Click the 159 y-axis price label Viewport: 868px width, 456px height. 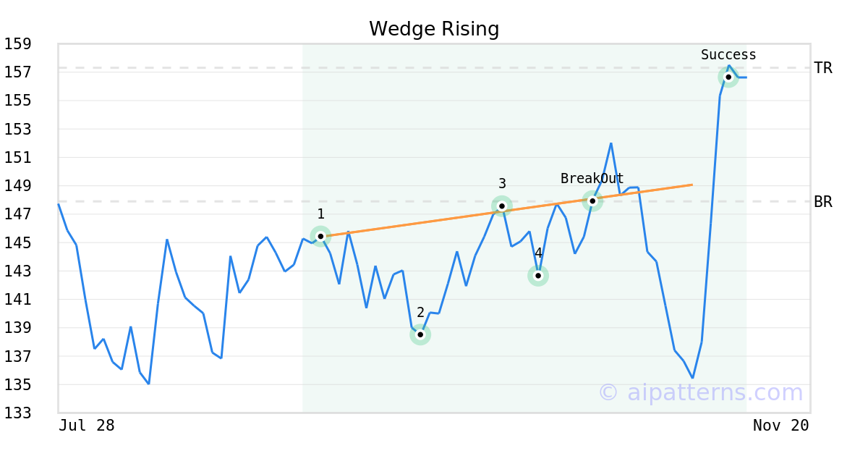(17, 44)
